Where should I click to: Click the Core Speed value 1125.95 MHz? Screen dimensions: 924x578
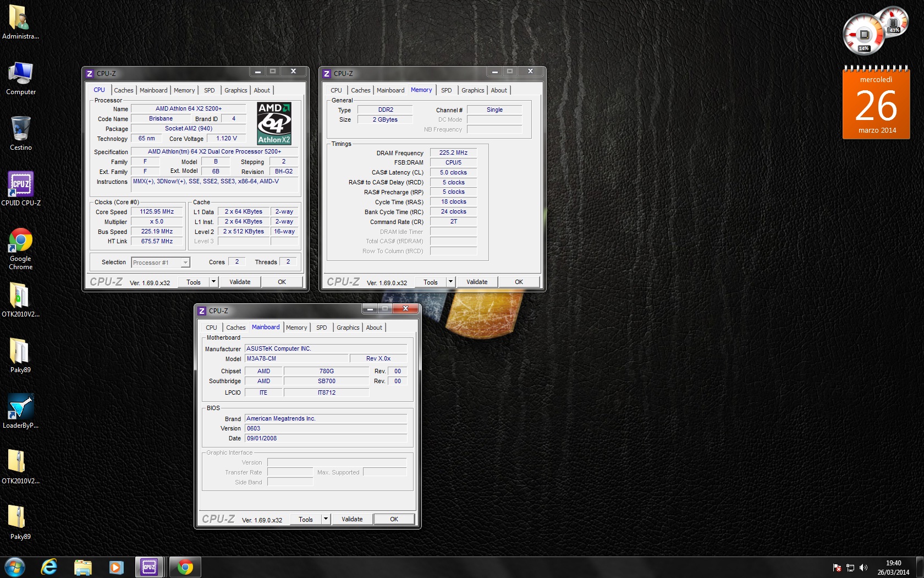tap(157, 211)
